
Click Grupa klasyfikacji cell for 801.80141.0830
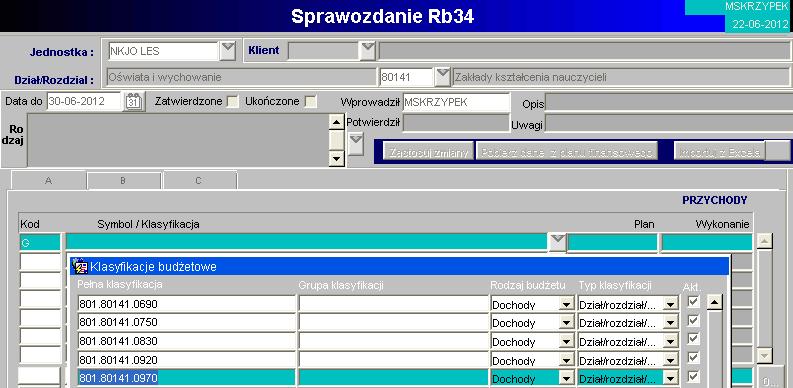393,341
